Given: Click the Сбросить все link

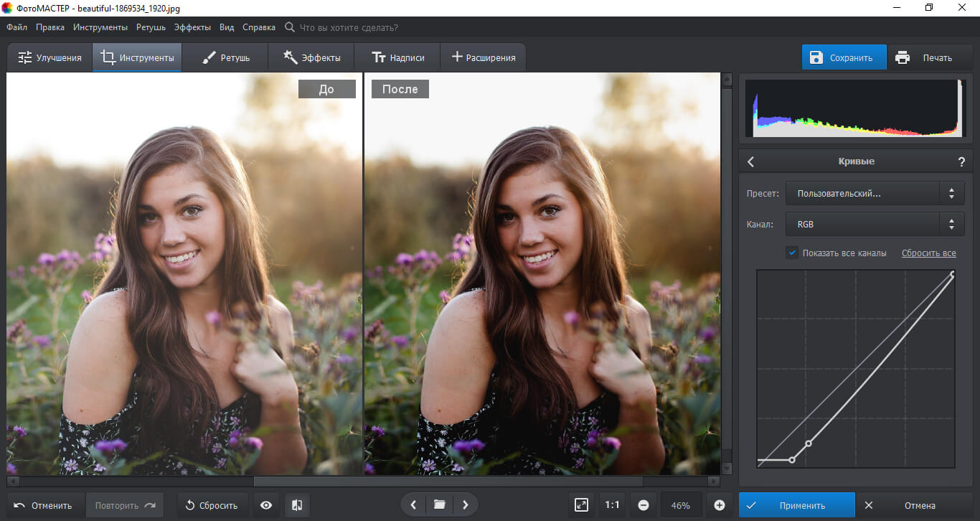Looking at the screenshot, I should point(928,253).
